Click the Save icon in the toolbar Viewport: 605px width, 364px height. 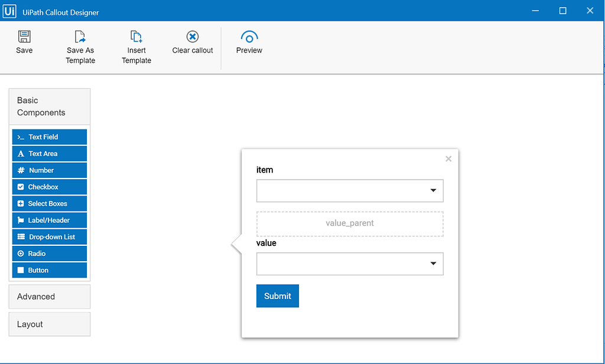pos(24,37)
